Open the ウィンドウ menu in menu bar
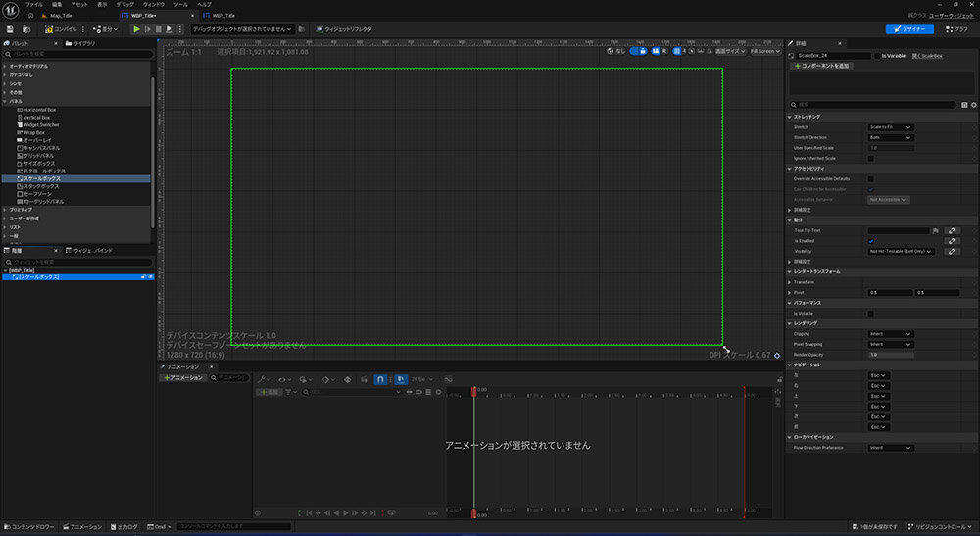The image size is (980, 536). click(x=154, y=4)
